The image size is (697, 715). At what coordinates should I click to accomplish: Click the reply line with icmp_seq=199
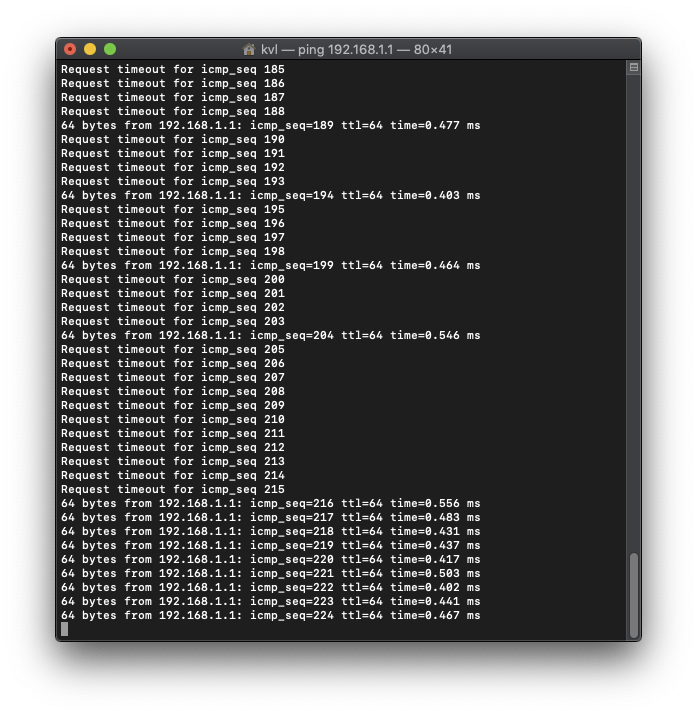pos(271,265)
